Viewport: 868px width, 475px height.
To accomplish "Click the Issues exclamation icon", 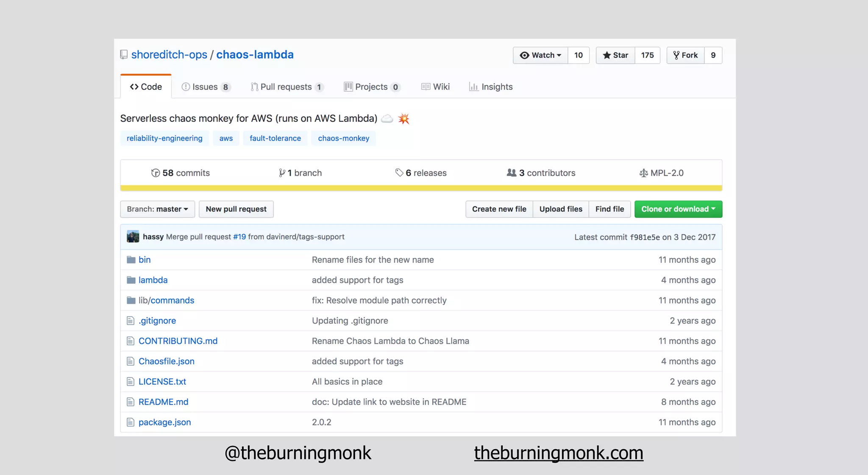I will click(x=186, y=87).
